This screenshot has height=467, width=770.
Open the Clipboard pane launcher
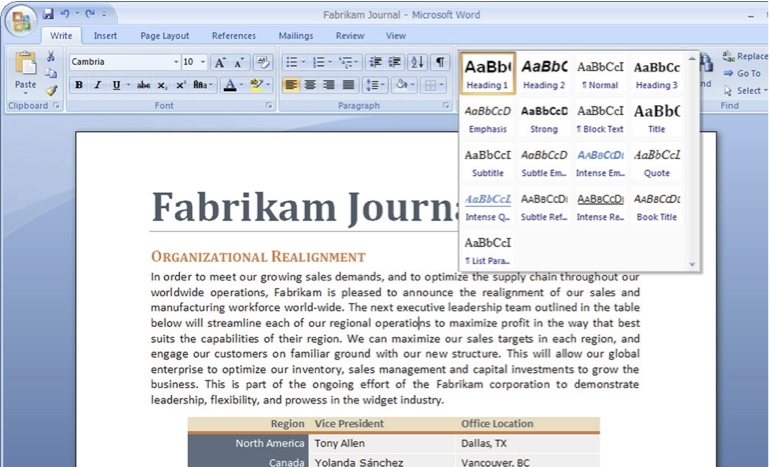pyautogui.click(x=56, y=105)
